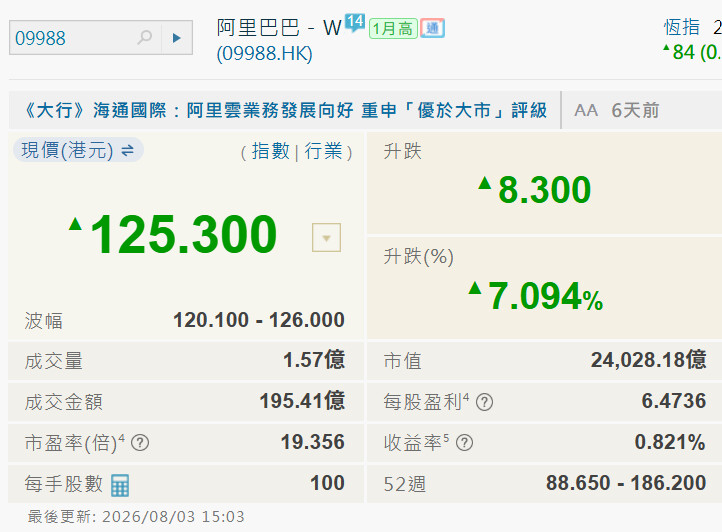
Task: Click the 成交量 value 1.57億
Action: coord(314,360)
